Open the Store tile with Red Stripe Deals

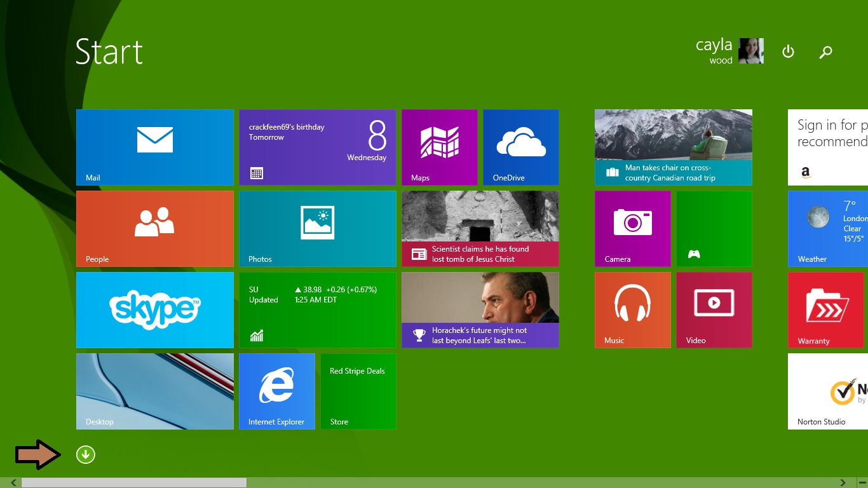coord(358,391)
